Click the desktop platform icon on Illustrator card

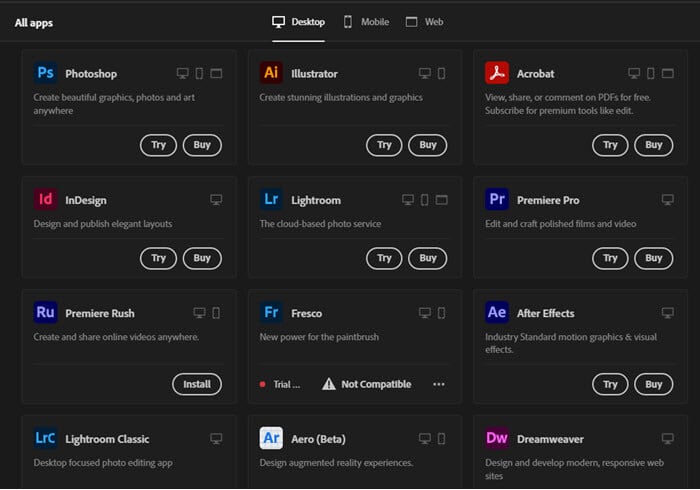(x=425, y=73)
